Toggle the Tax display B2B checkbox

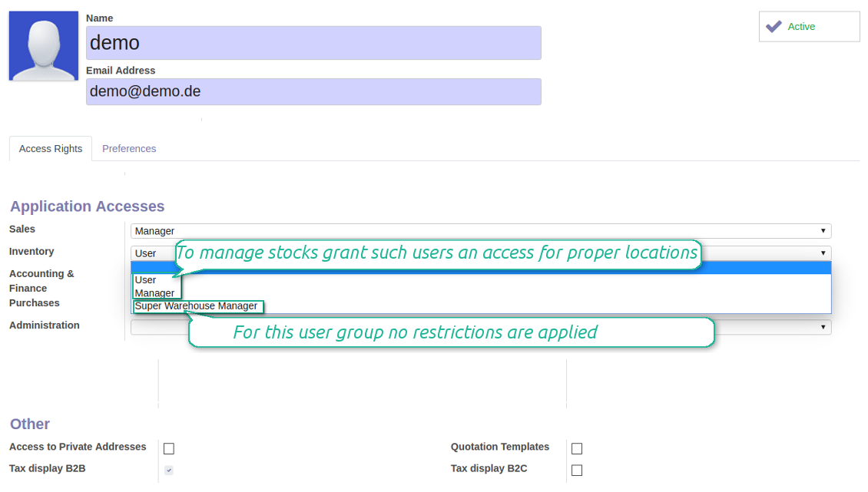coord(169,470)
